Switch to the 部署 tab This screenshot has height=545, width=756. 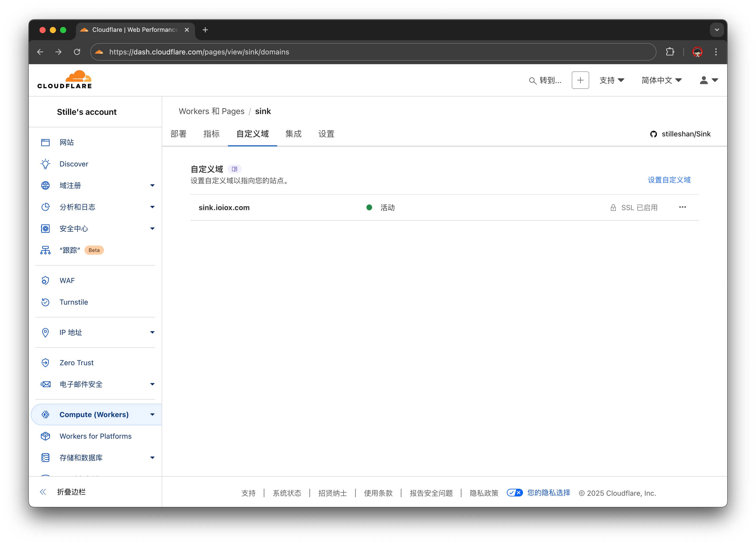tap(178, 134)
